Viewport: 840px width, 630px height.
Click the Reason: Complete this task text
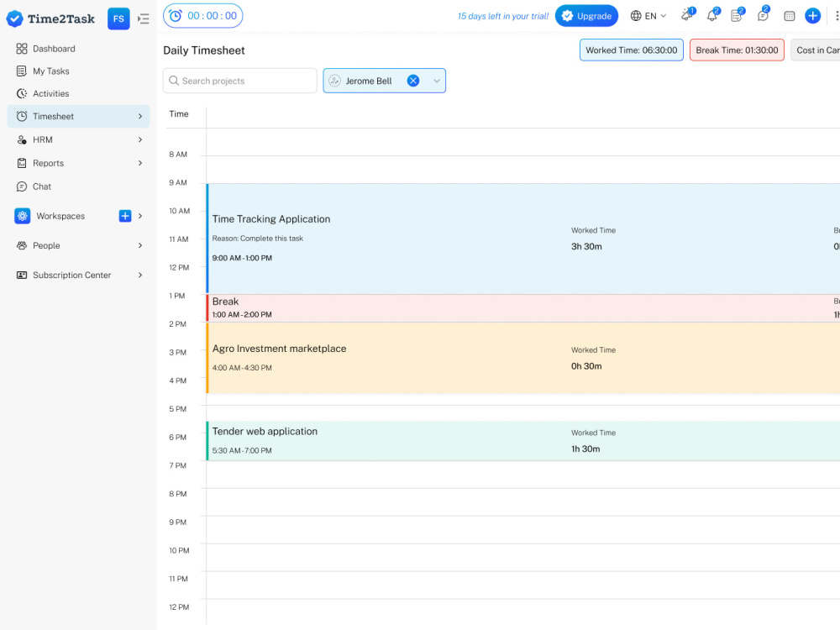pyautogui.click(x=258, y=239)
